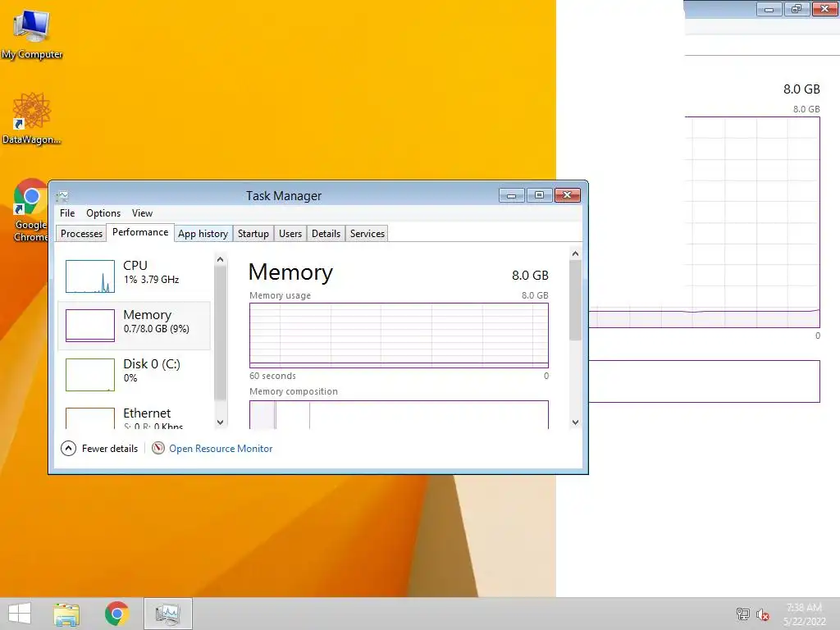Open the File menu
The image size is (840, 630).
click(67, 213)
